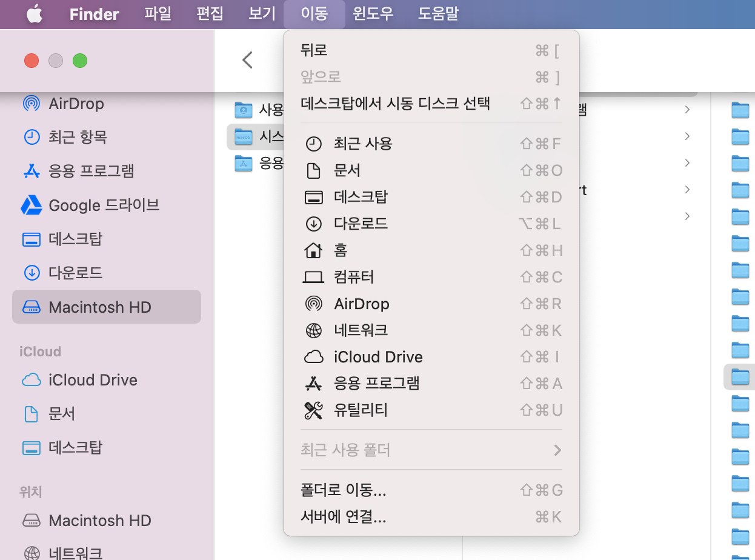
Task: Click the green full-screen window button
Action: pyautogui.click(x=80, y=61)
